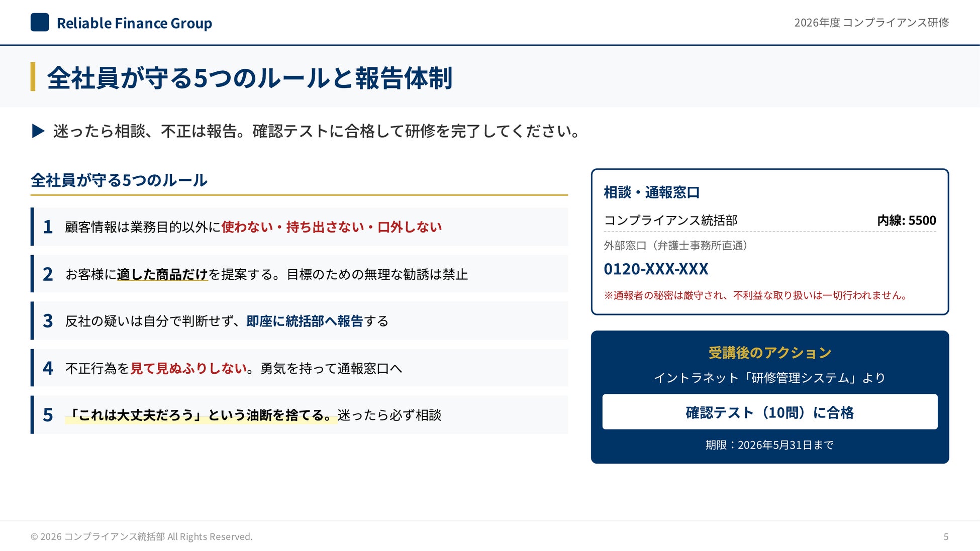Click the page number 5 in the footer
This screenshot has width=980, height=551.
pos(946,536)
